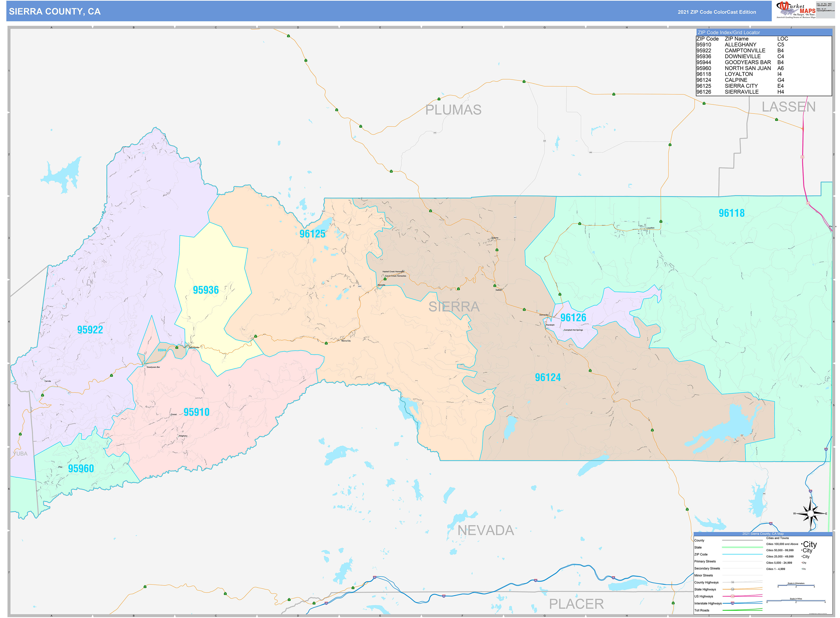
Task: Click the Toll Roads legend label
Action: [702, 611]
